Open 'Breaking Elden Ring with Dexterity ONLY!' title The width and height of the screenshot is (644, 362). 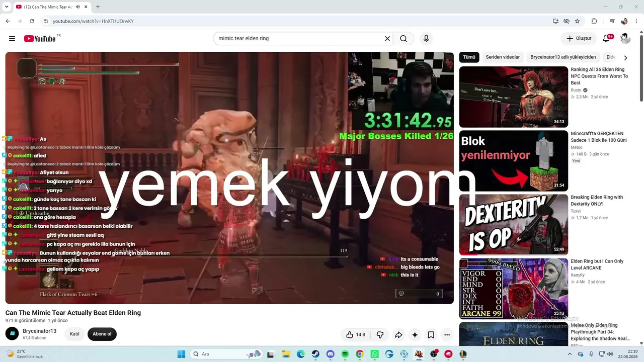tap(597, 201)
